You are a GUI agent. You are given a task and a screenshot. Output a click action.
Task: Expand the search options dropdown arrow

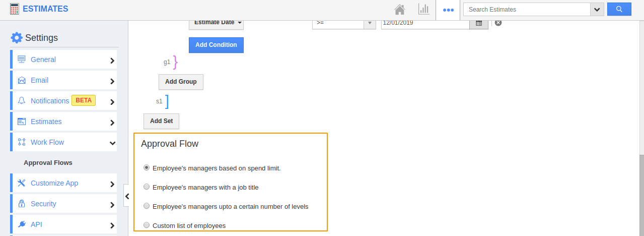[x=597, y=9]
